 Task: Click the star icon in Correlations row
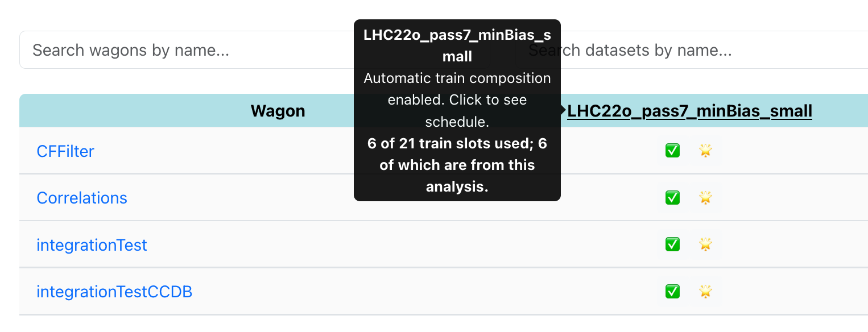(x=705, y=197)
